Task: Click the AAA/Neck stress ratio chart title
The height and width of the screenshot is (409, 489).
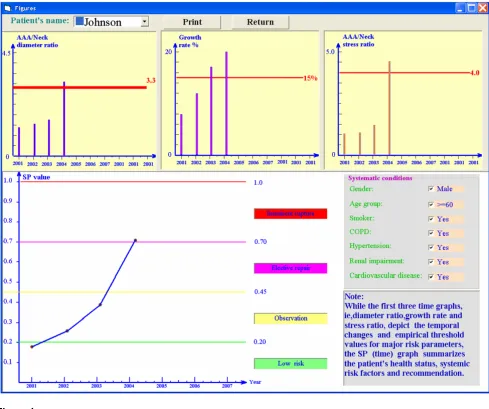Action: [358, 40]
